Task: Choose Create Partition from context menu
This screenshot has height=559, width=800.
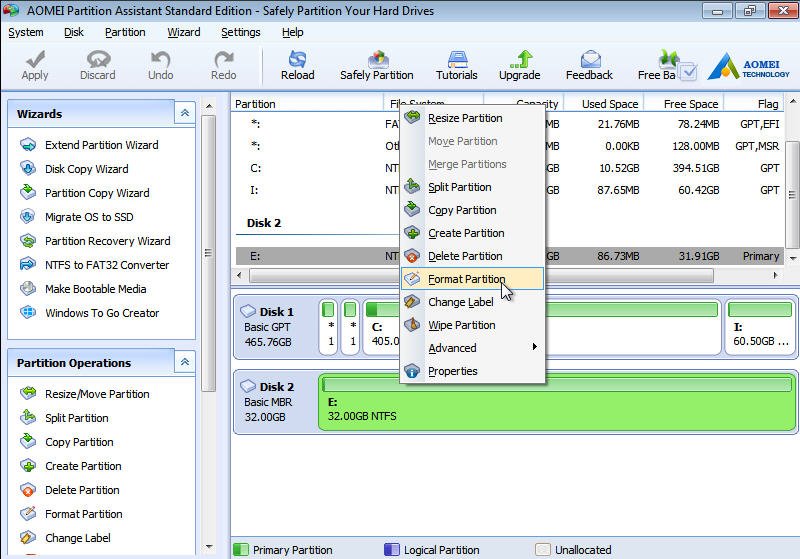Action: [472, 233]
